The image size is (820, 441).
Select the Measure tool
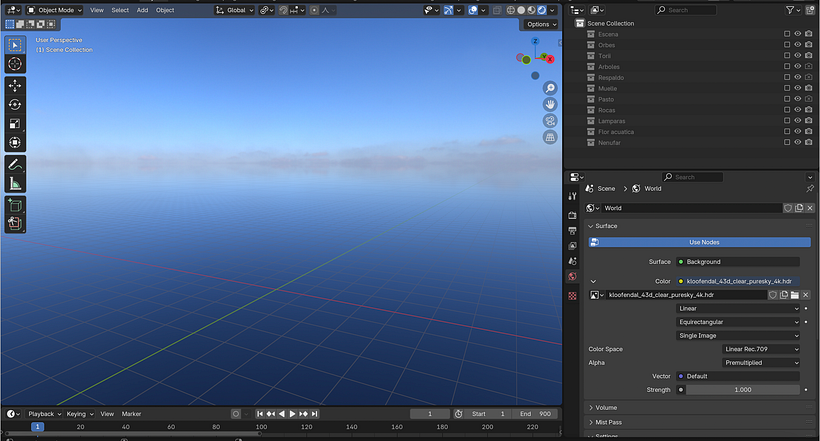click(x=15, y=183)
